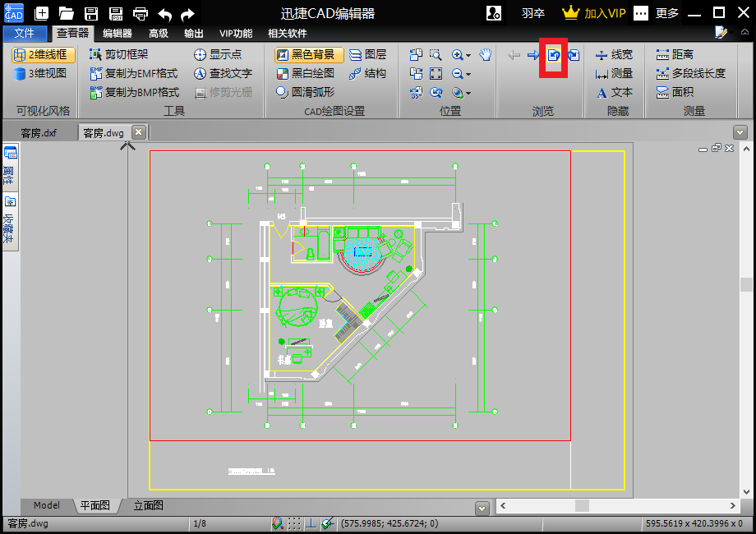Toggle 黑白绘图 mode
This screenshot has width=756, height=534.
pos(305,73)
